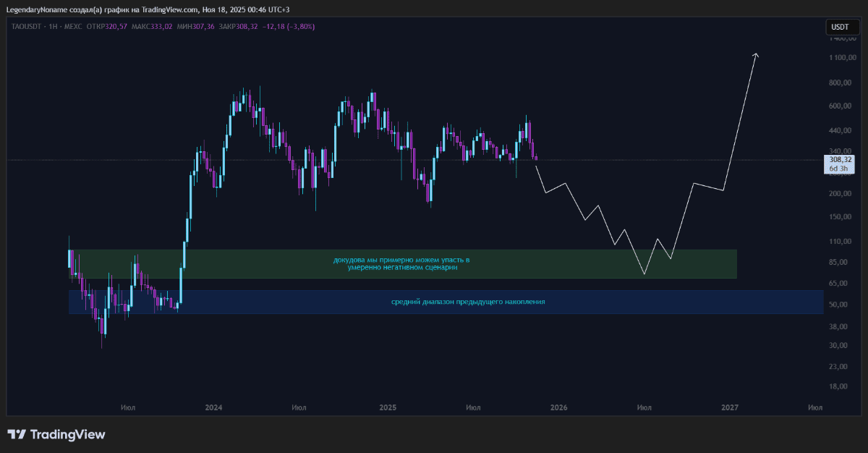The width and height of the screenshot is (868, 453).
Task: Click the 2026 label on time axis
Action: click(x=558, y=407)
